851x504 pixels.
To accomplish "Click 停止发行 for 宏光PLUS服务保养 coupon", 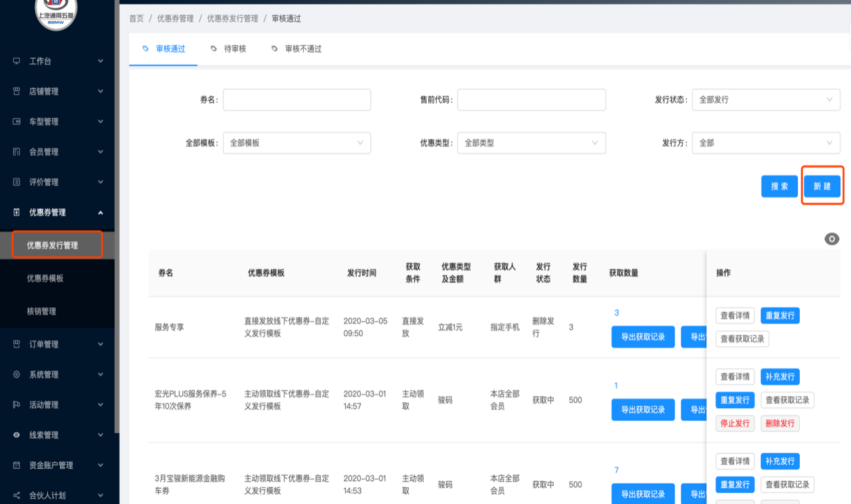I will (735, 424).
